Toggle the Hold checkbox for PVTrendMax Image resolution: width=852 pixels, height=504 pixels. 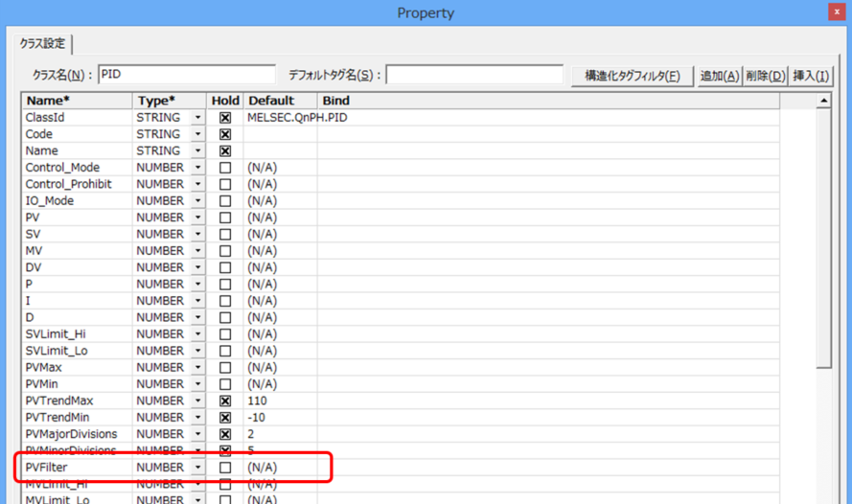(225, 401)
